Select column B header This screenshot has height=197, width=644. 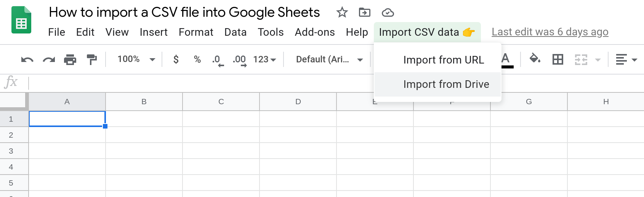[x=144, y=102]
